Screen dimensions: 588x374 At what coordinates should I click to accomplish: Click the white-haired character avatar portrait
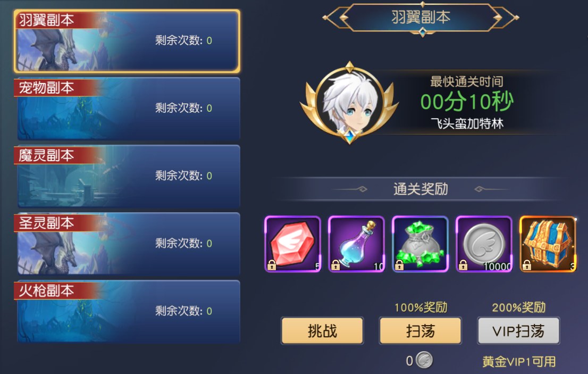coord(350,102)
